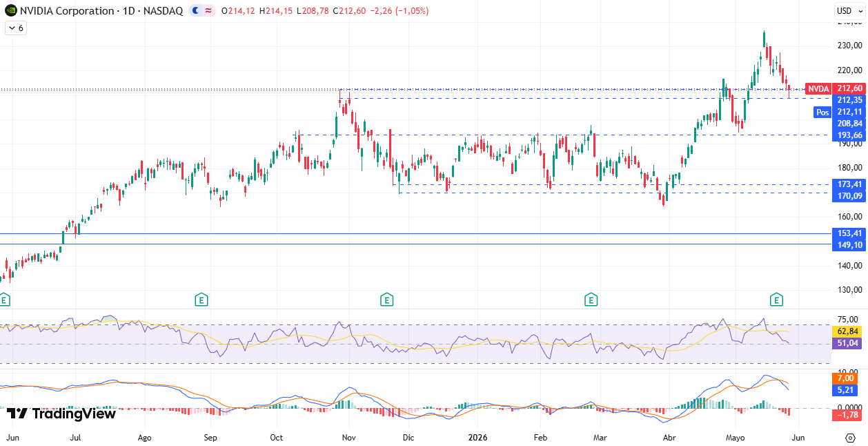Click the NVIDIA logo icon
Screen dimensions: 868x446
pyautogui.click(x=10, y=10)
